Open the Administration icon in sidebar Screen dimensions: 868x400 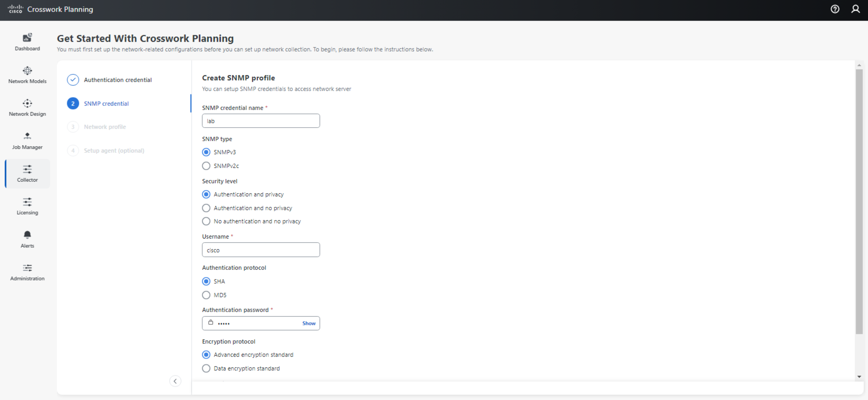(27, 268)
